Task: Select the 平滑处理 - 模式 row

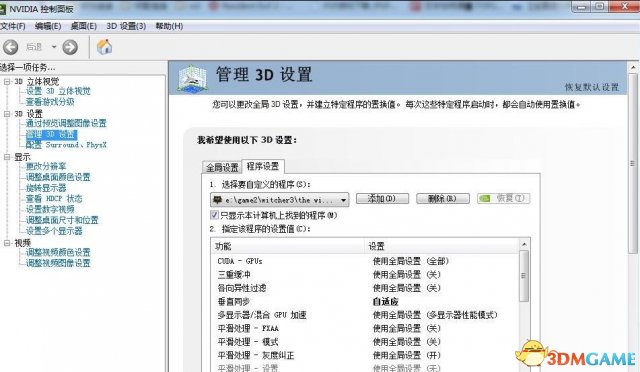Action: click(365, 342)
